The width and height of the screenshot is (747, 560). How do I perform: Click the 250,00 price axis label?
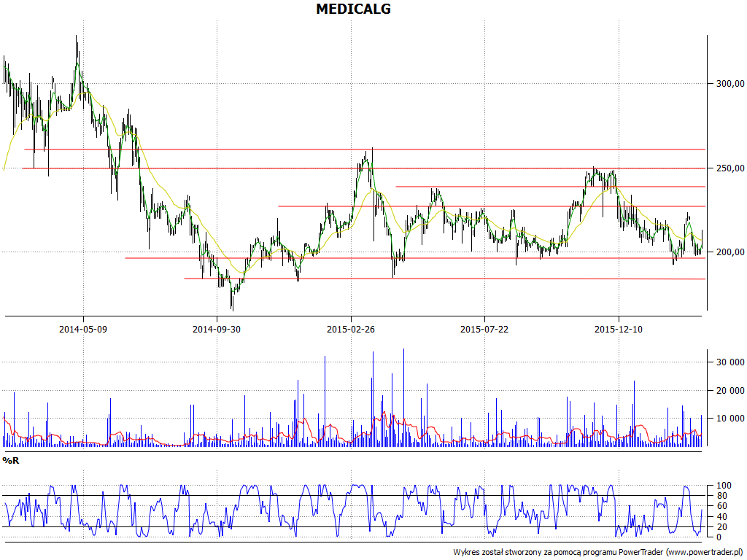pos(730,168)
